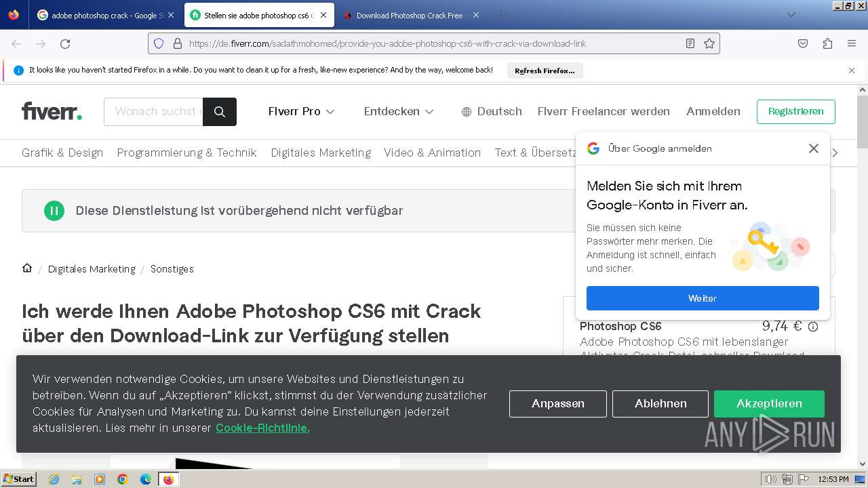Screen dimensions: 868x488
Task: Open Microsoft Edge from the taskbar
Action: [146, 479]
